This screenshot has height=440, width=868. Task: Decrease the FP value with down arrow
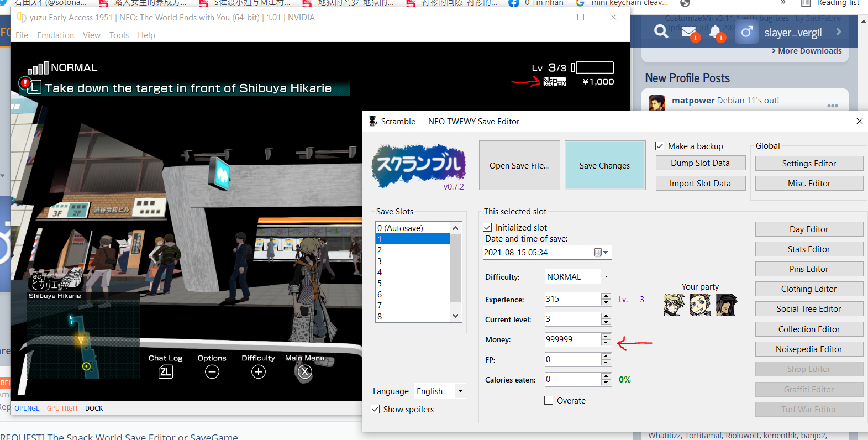[x=606, y=363]
